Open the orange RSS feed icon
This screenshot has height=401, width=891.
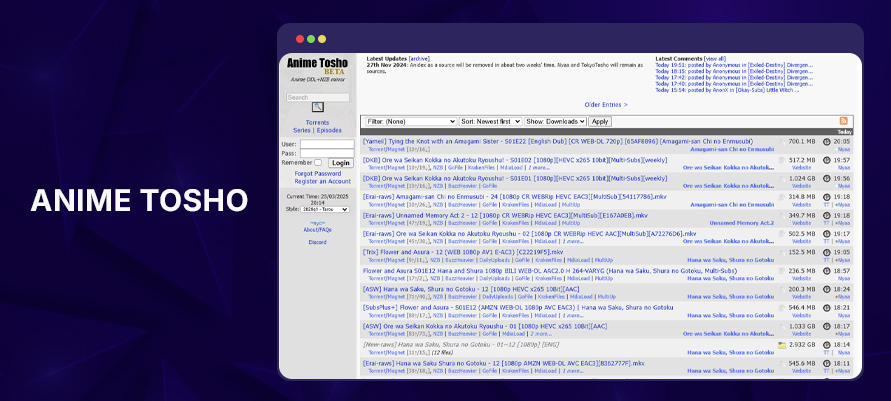coord(844,121)
